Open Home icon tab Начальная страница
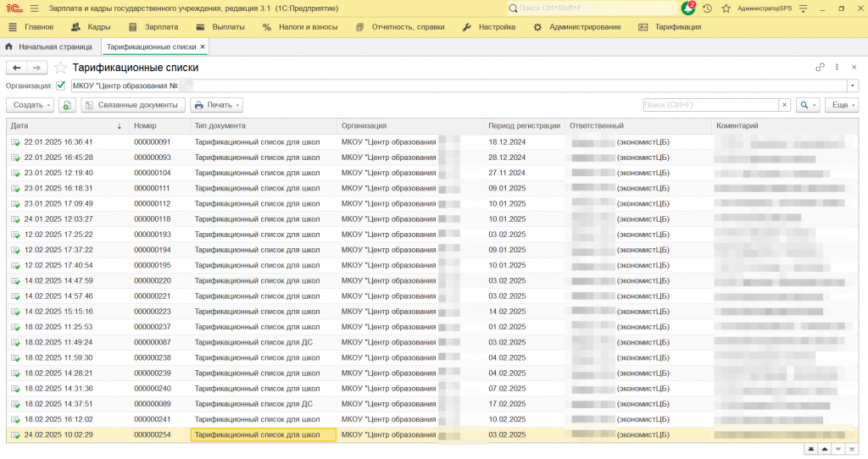 (x=48, y=47)
